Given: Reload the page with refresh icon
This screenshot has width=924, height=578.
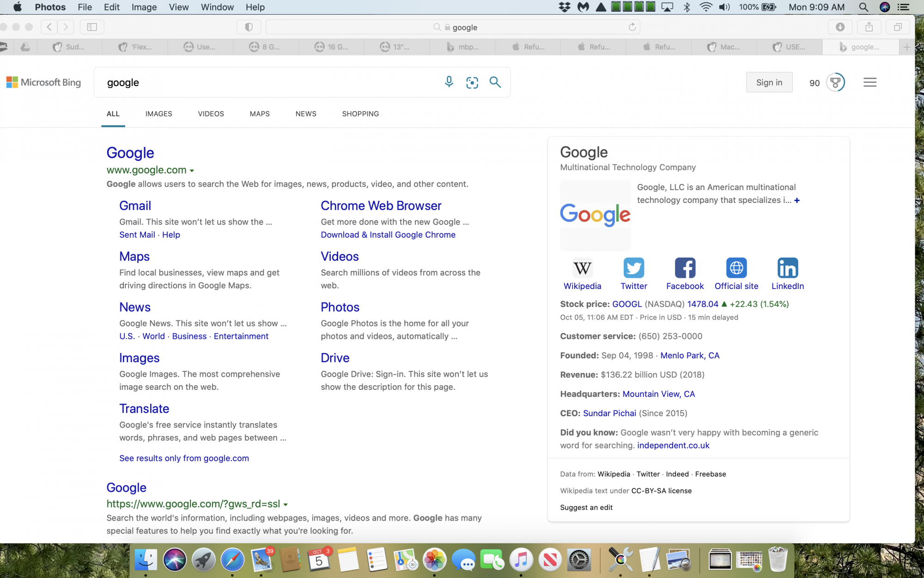Looking at the screenshot, I should pos(632,27).
